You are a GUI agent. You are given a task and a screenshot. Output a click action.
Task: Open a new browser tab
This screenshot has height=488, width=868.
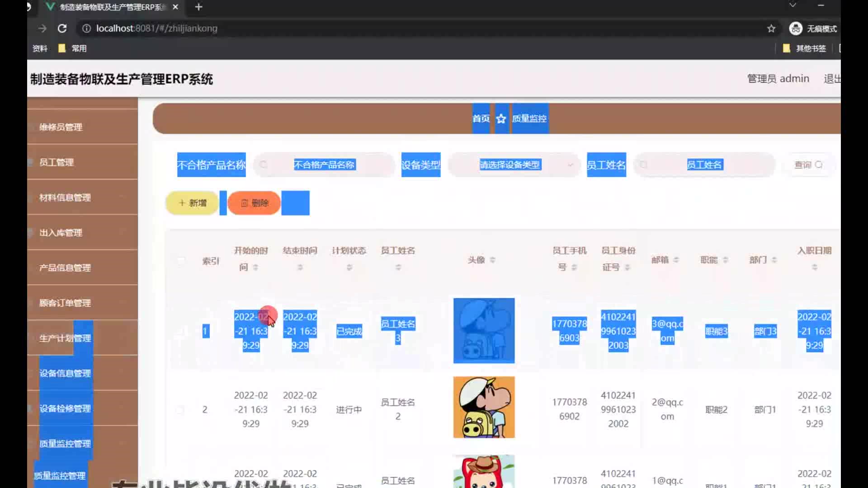198,7
